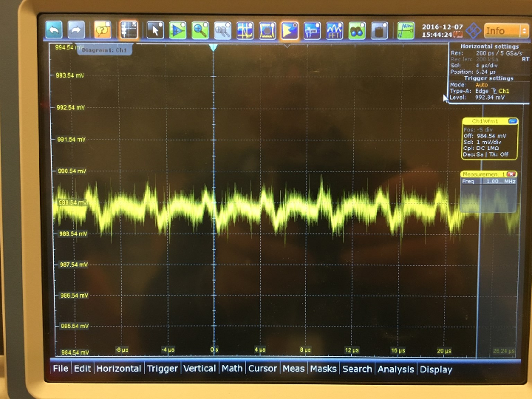Click the cyan trigger position marker
Viewport: 532px width, 399px height.
[x=213, y=47]
